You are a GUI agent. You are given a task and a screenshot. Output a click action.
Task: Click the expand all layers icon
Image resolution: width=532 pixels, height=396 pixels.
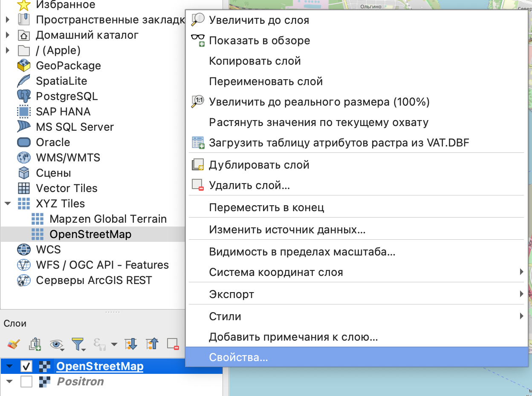tap(130, 344)
